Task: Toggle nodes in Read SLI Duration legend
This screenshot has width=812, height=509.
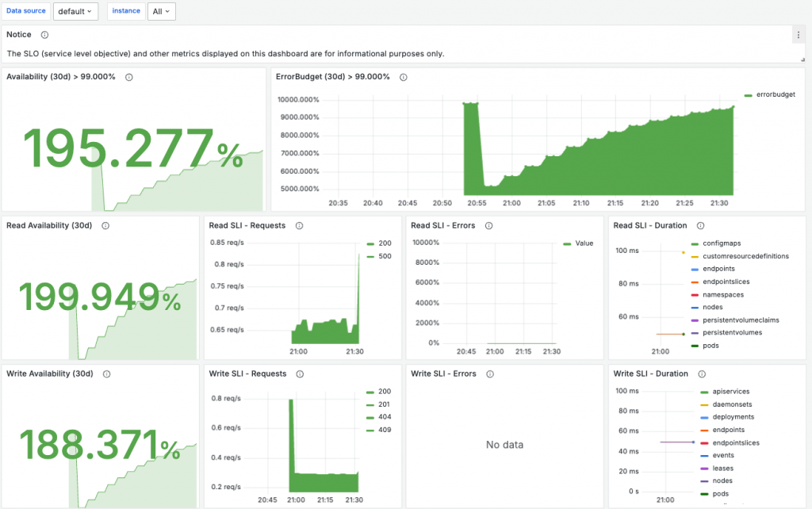Action: click(713, 307)
